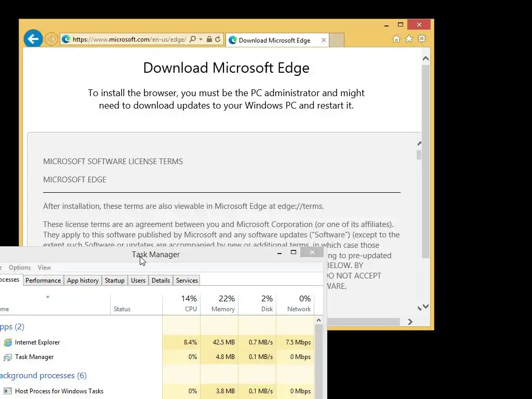Minimize the Internet Explorer window
The image size is (532, 399).
click(387, 25)
